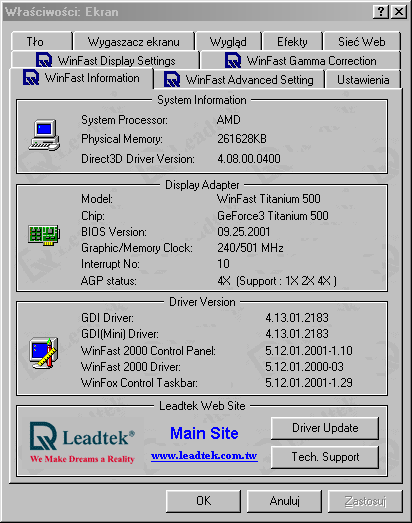
Task: Select the Sieć Web tab
Action: 362,41
